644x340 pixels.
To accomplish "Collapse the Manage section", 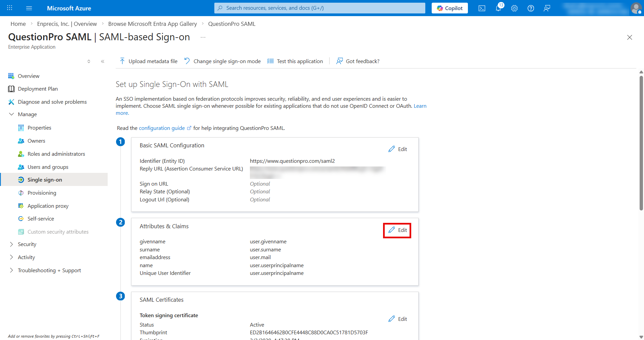I will point(11,114).
